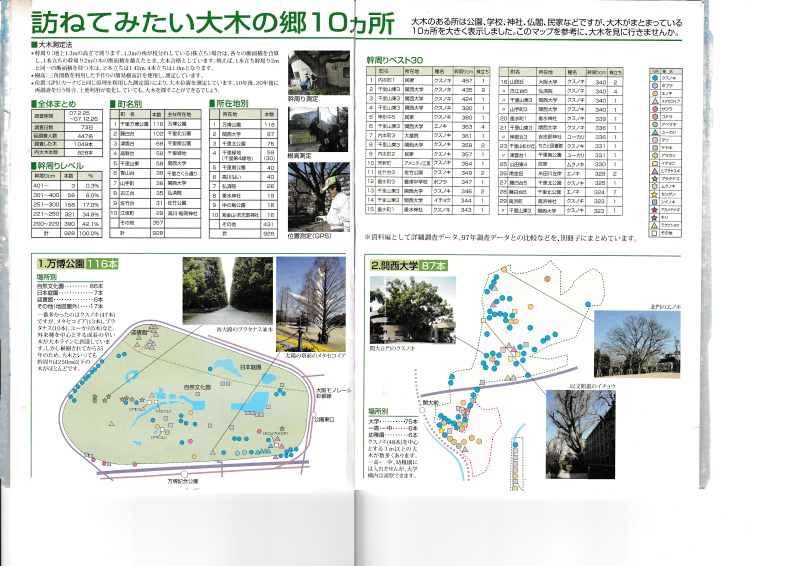Click the 幹周りベスト30 heading
The image size is (800, 566).
coord(394,60)
